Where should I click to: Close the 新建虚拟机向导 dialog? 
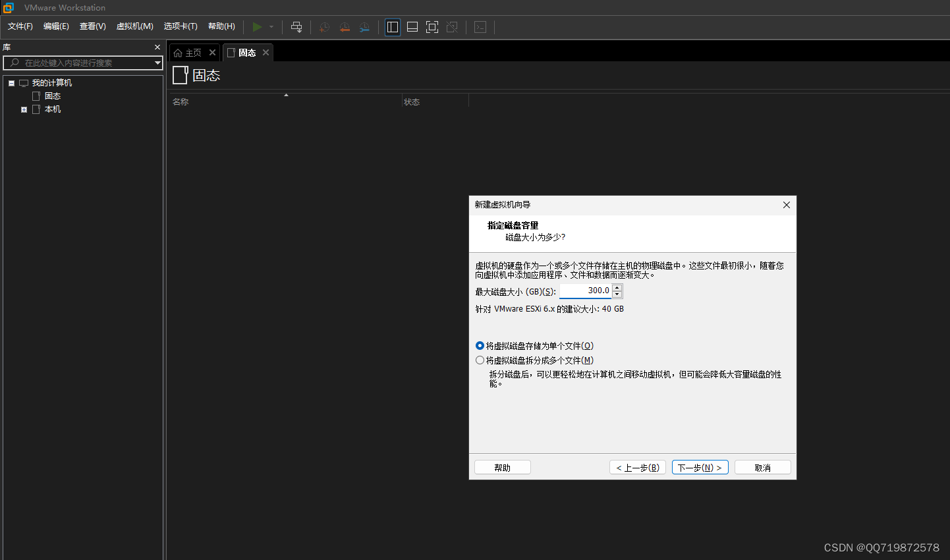[786, 205]
